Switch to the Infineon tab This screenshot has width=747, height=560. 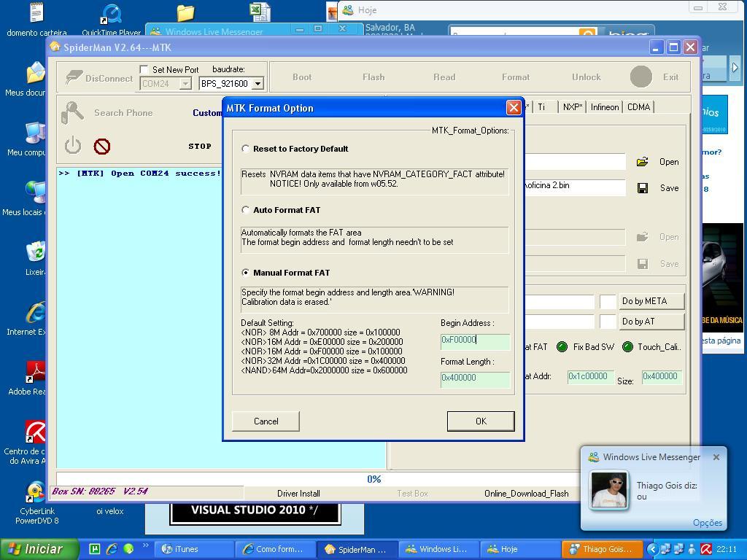(x=604, y=107)
